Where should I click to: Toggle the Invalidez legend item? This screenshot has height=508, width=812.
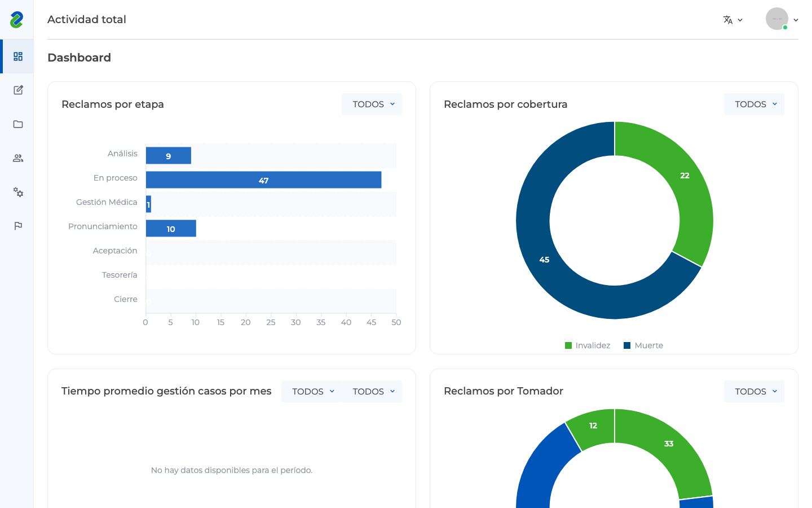tap(588, 345)
